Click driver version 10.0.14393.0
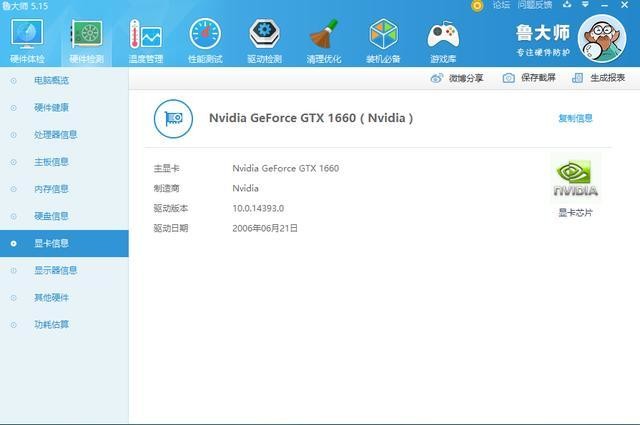The height and width of the screenshot is (425, 640). [258, 208]
